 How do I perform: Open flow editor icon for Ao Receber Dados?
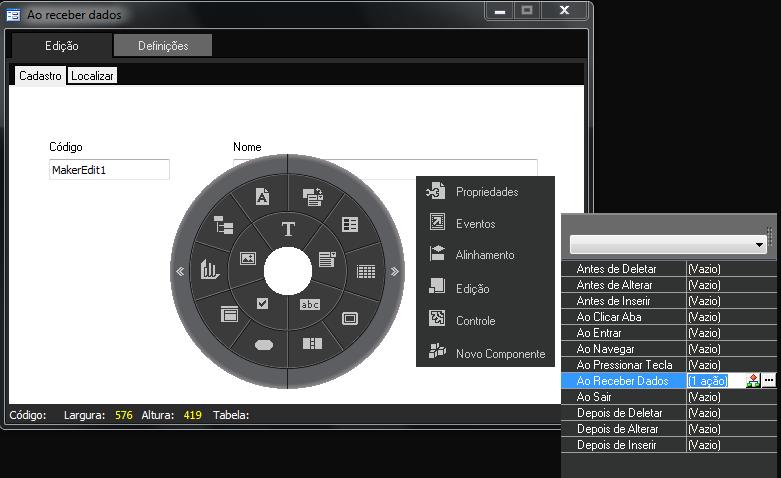coord(752,381)
